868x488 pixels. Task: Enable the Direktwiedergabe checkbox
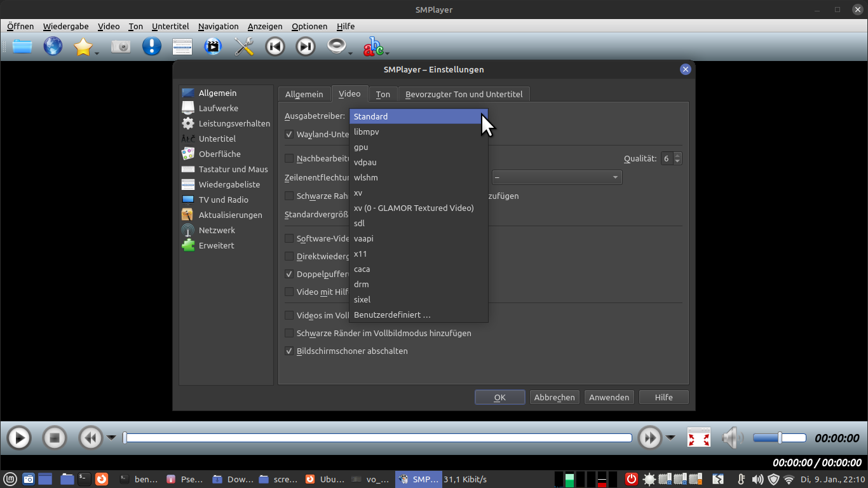pos(289,257)
